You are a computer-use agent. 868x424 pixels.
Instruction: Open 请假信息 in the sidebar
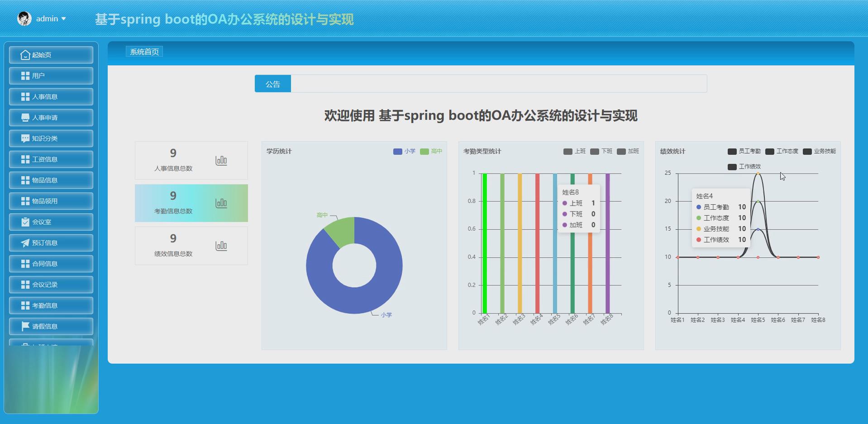(x=51, y=326)
